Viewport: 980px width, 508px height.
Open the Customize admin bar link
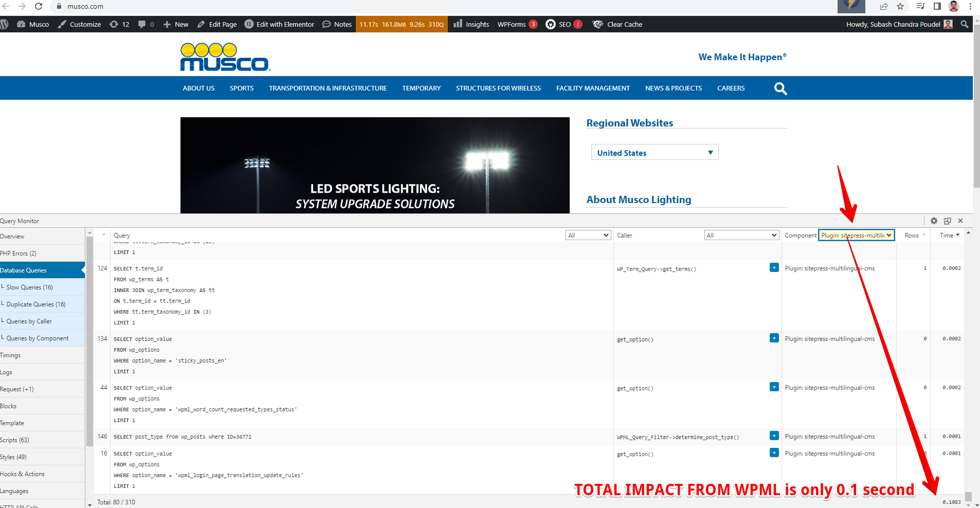pos(79,24)
